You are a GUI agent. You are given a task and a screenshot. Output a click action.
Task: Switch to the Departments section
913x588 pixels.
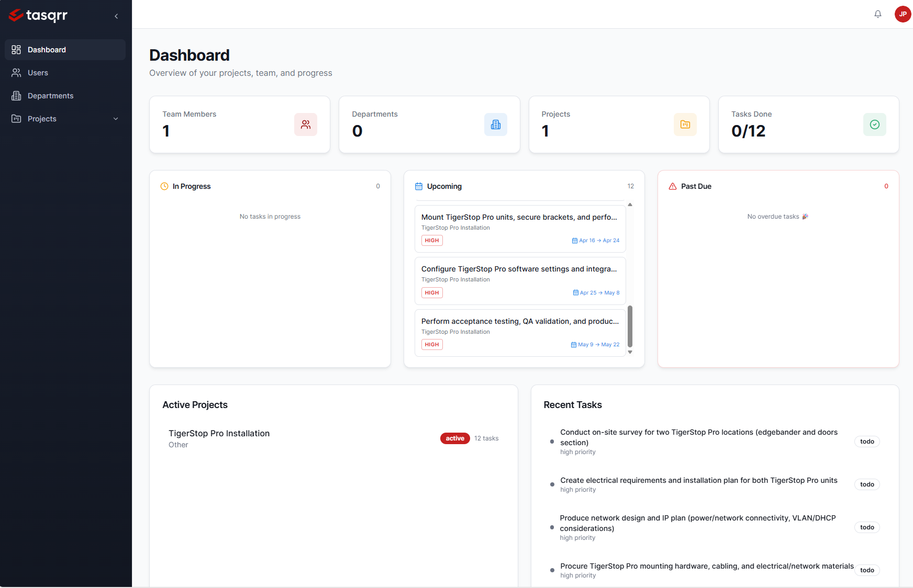[x=50, y=96]
